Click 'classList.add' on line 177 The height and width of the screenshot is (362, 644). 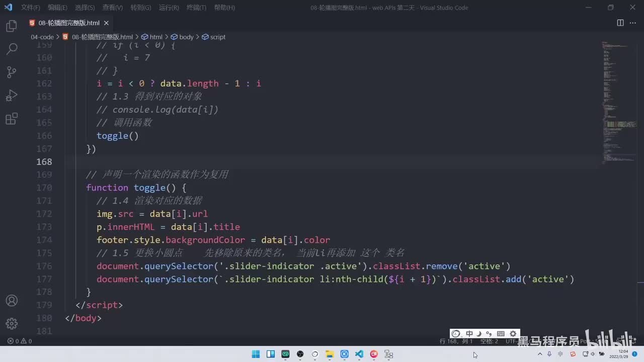(x=487, y=279)
